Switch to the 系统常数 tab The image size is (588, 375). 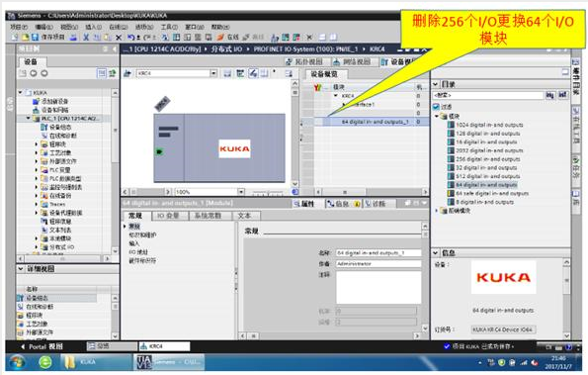[209, 216]
